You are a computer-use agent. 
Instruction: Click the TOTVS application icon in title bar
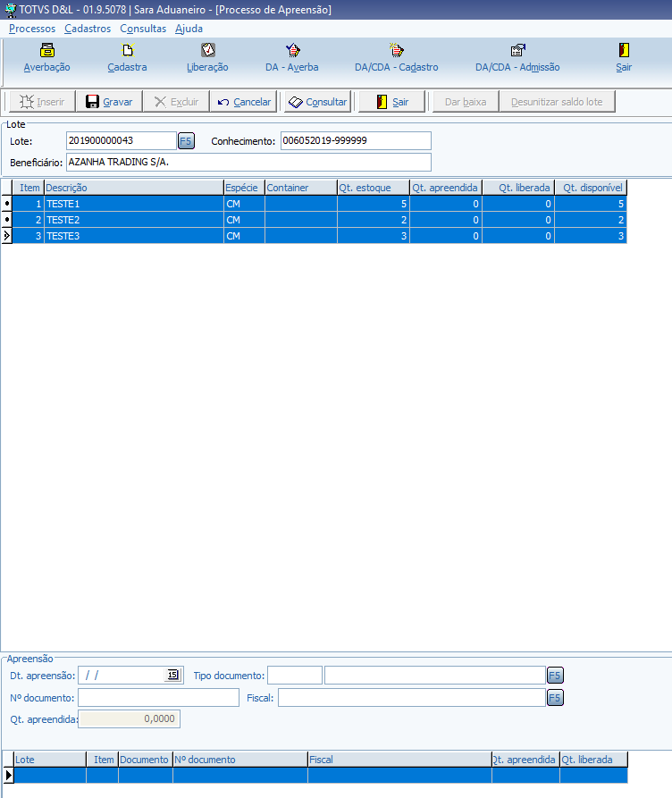10,10
